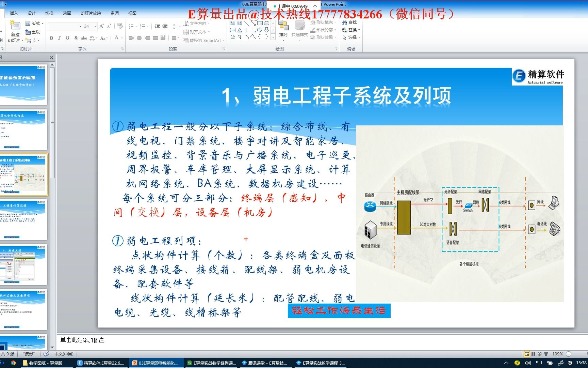Open the Layout (版式) dropdown
588x368 pixels.
(x=35, y=23)
